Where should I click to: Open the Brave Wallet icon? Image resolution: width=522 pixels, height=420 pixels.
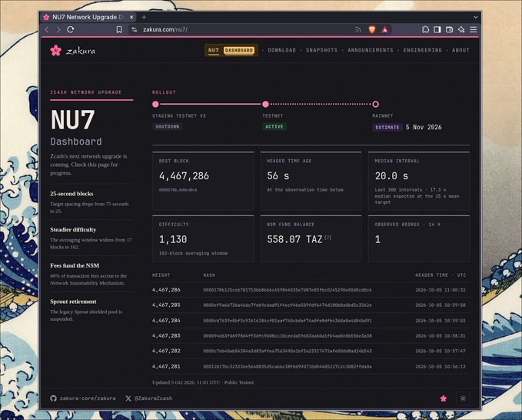[449, 30]
